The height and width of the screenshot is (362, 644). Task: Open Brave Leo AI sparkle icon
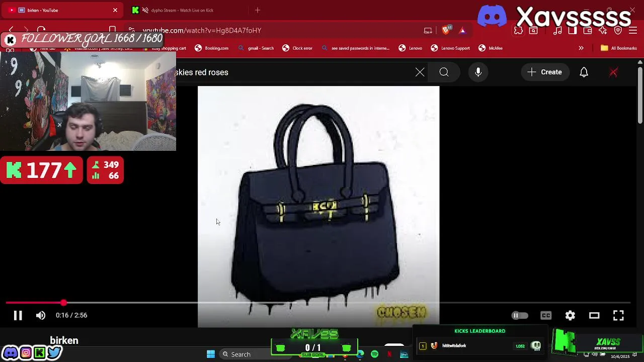(603, 31)
